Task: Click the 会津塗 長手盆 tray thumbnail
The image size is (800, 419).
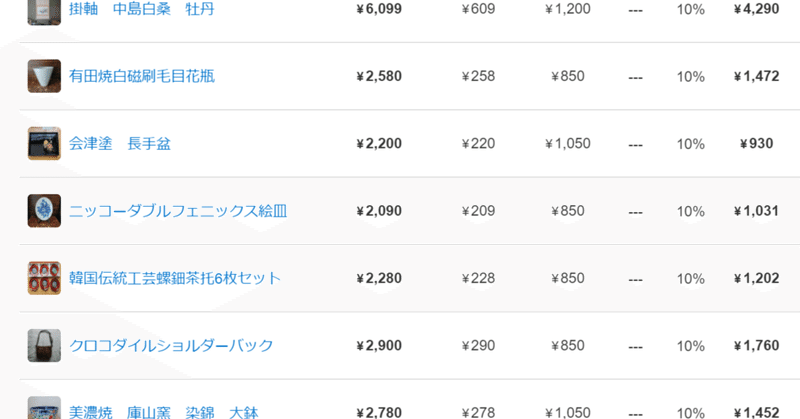Action: (x=44, y=143)
